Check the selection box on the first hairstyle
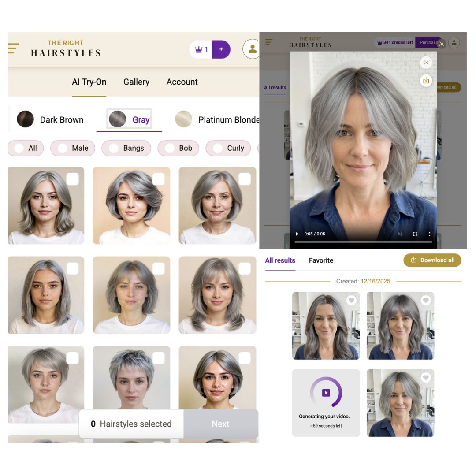476x476 pixels. coord(72,179)
